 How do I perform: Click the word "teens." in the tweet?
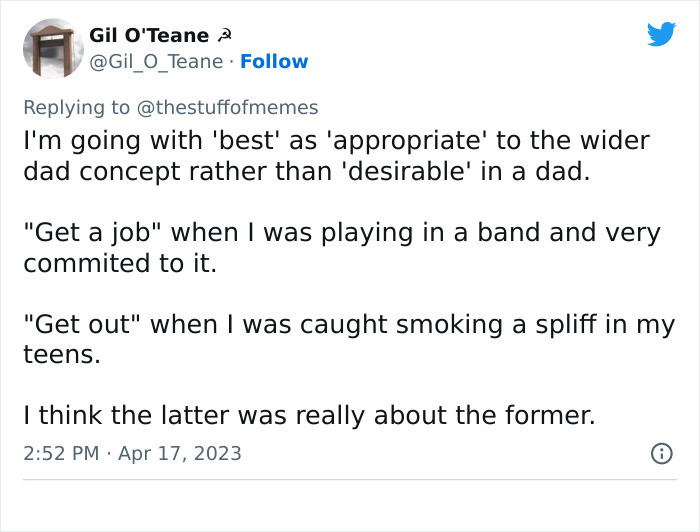point(62,355)
